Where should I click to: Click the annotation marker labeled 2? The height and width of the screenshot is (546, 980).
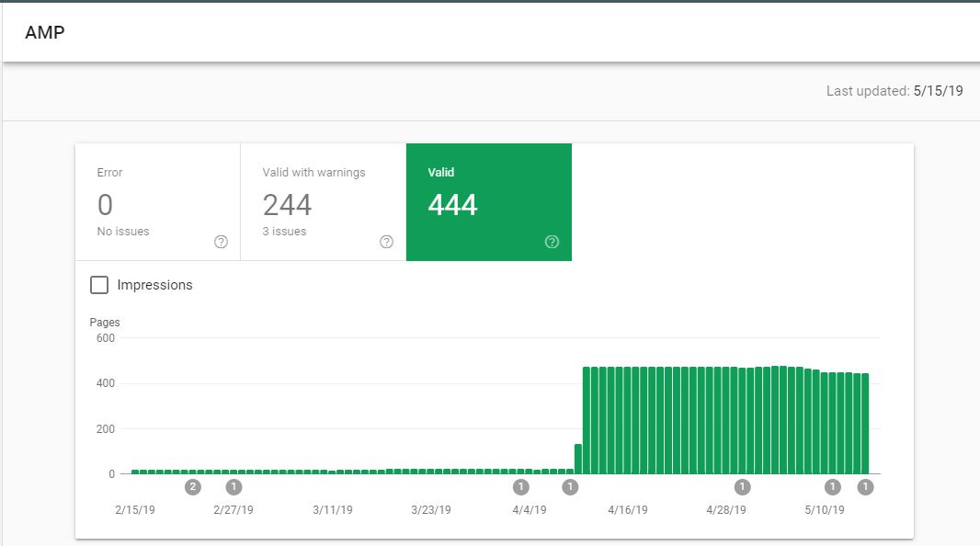coord(192,487)
